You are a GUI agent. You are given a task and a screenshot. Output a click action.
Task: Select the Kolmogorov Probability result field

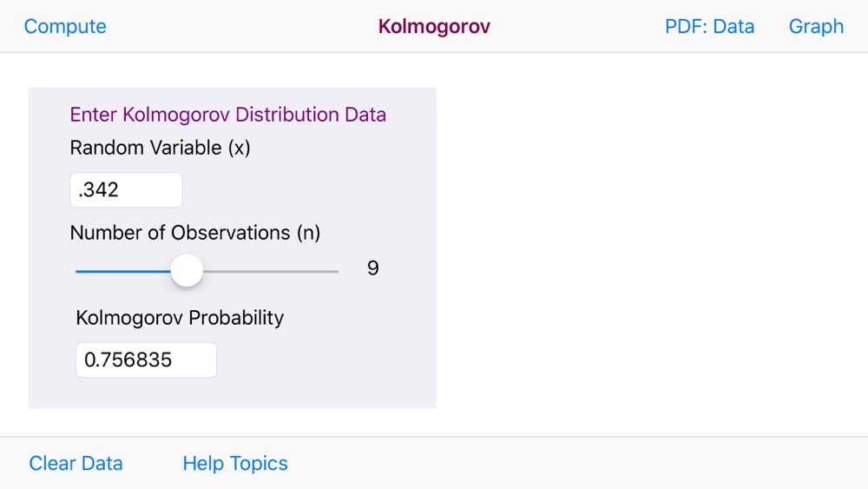point(146,360)
